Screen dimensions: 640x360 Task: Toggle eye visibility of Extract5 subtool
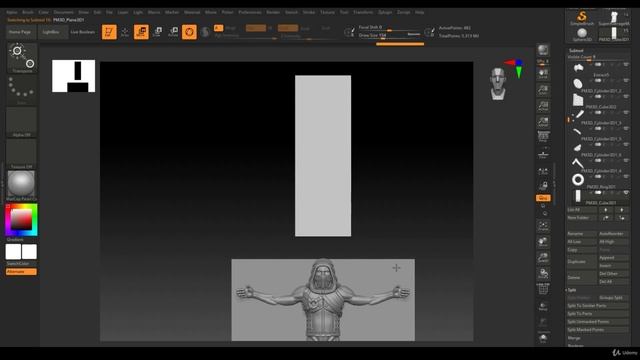(x=626, y=65)
